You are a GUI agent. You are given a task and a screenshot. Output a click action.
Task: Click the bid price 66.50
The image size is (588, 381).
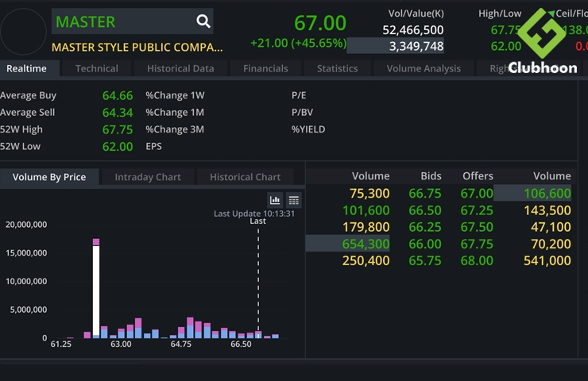click(425, 210)
